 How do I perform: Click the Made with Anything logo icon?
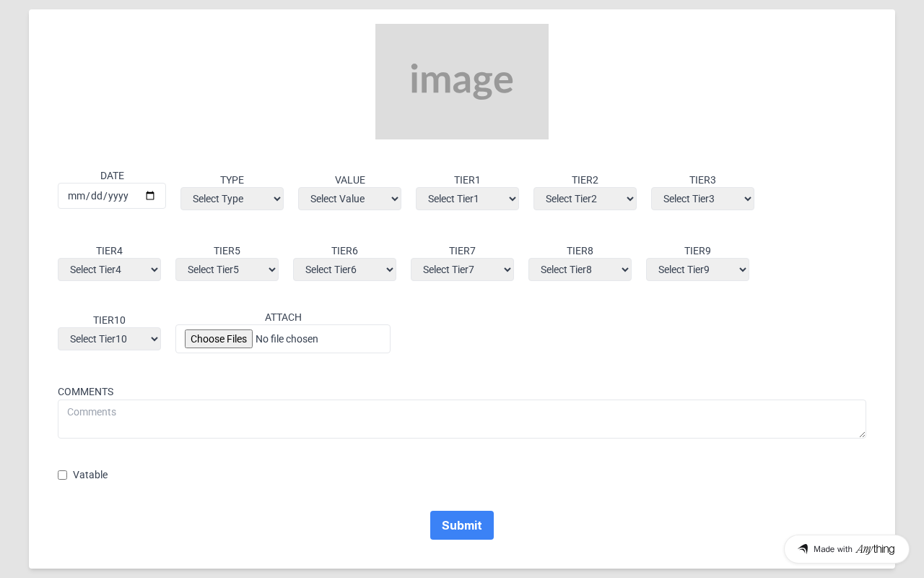(803, 549)
